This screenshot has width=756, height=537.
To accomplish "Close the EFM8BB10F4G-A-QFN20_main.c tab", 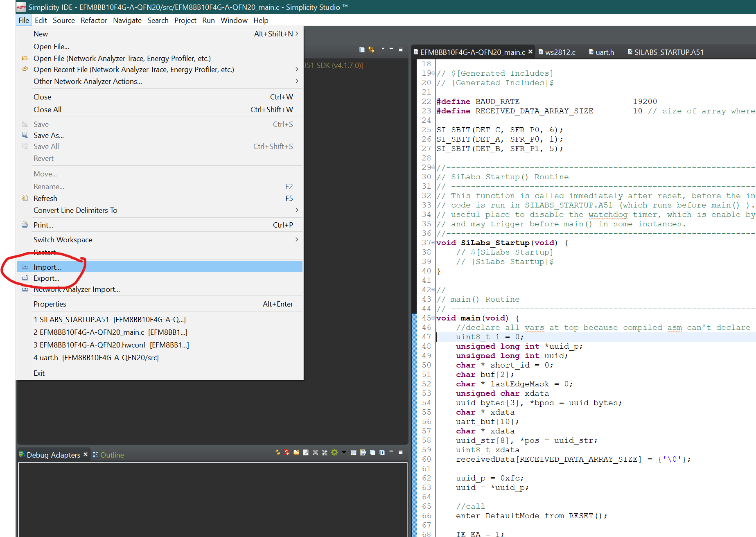I will pos(530,52).
